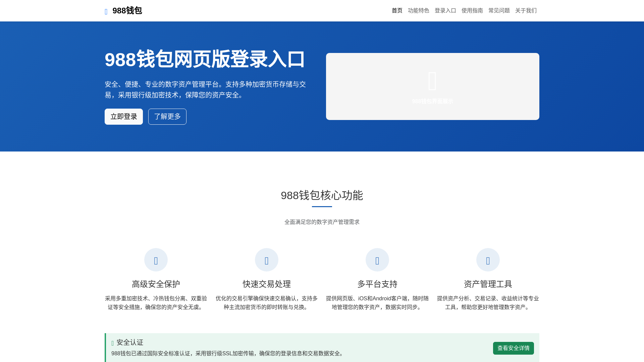The width and height of the screenshot is (644, 362).
Task: Click the icon above 多平台支持
Action: coord(377,260)
